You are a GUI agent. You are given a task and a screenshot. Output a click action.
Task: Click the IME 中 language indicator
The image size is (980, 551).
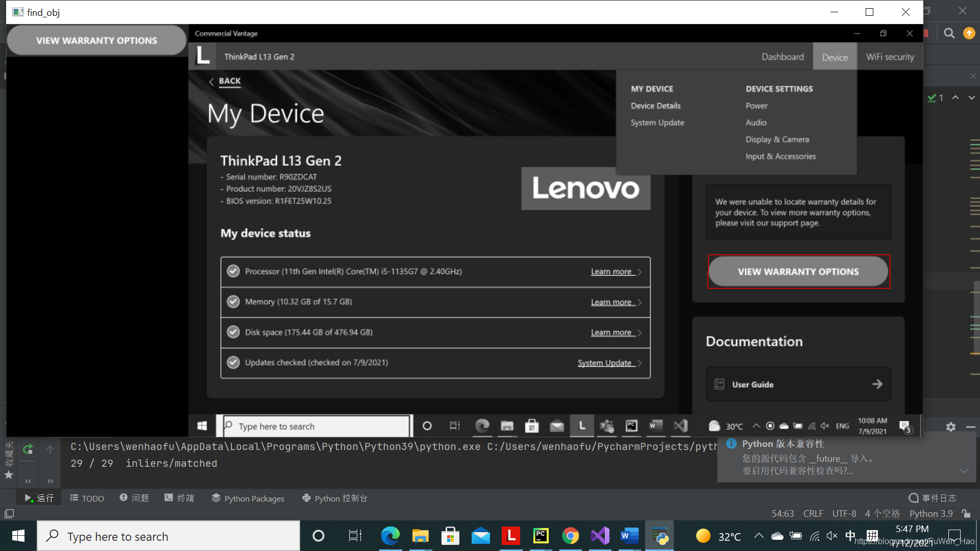850,536
